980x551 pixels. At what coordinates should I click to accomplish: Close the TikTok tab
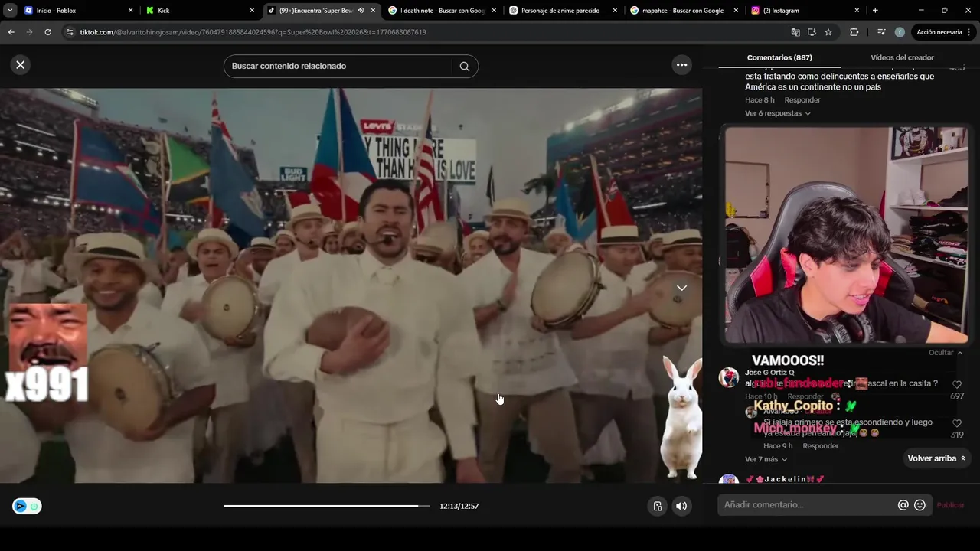pyautogui.click(x=373, y=11)
